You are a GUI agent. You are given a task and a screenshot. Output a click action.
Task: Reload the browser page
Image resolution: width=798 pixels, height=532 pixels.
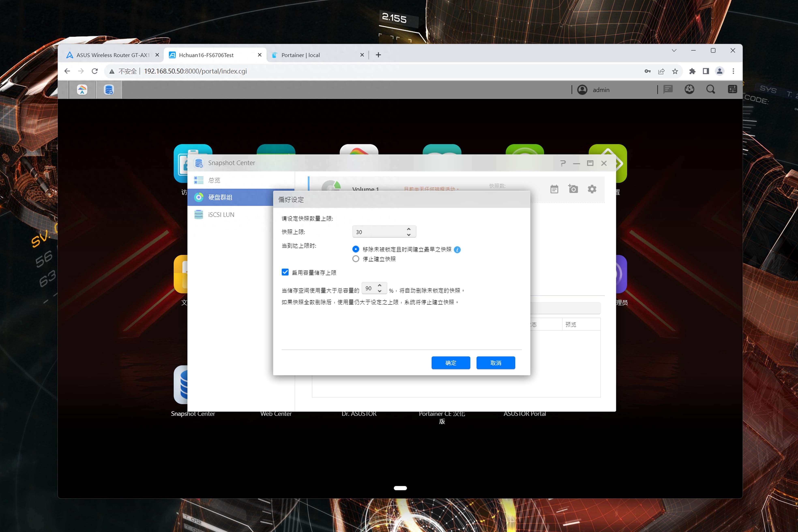click(95, 71)
